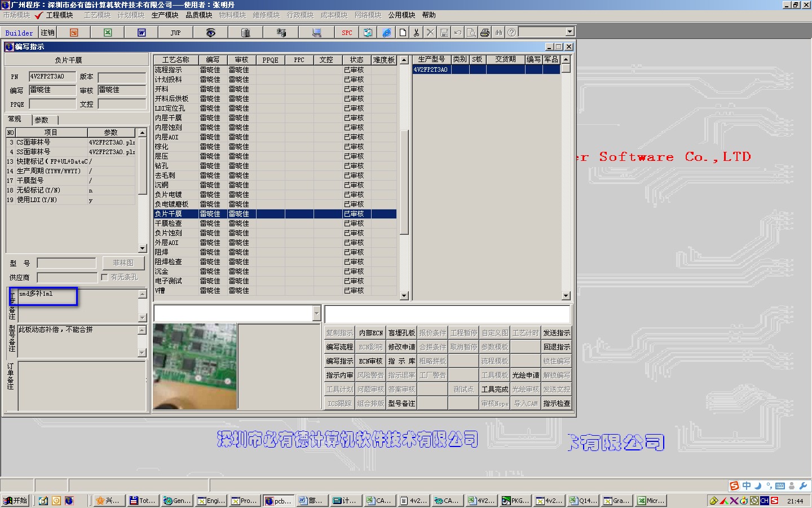This screenshot has height=508, width=812.
Task: Select the 阻焊检查 row in process list
Action: click(x=275, y=262)
